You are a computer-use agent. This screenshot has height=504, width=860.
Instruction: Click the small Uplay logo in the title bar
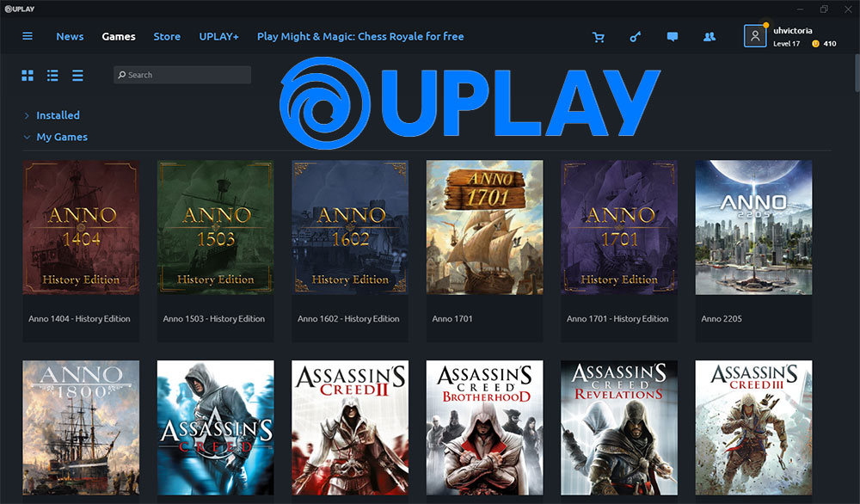[20, 9]
